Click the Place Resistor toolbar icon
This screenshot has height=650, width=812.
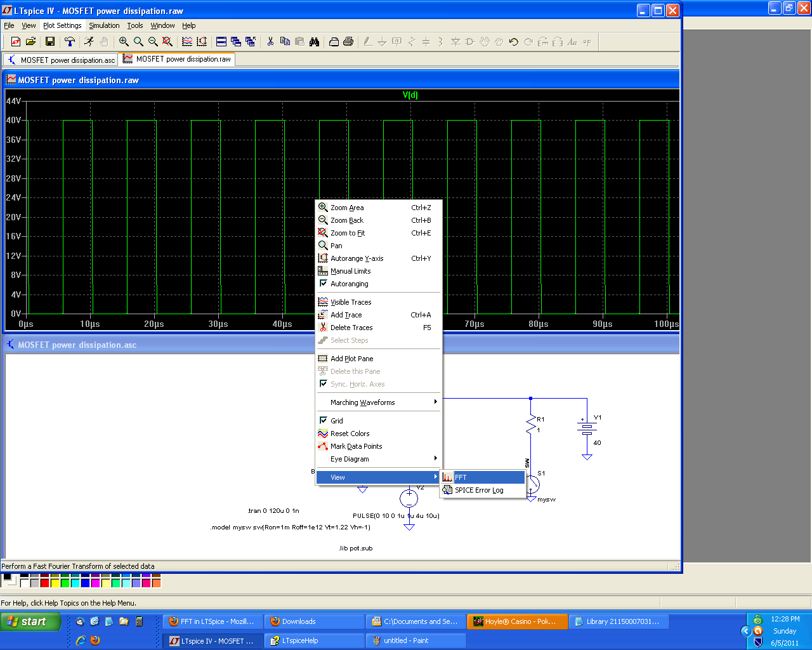[412, 42]
